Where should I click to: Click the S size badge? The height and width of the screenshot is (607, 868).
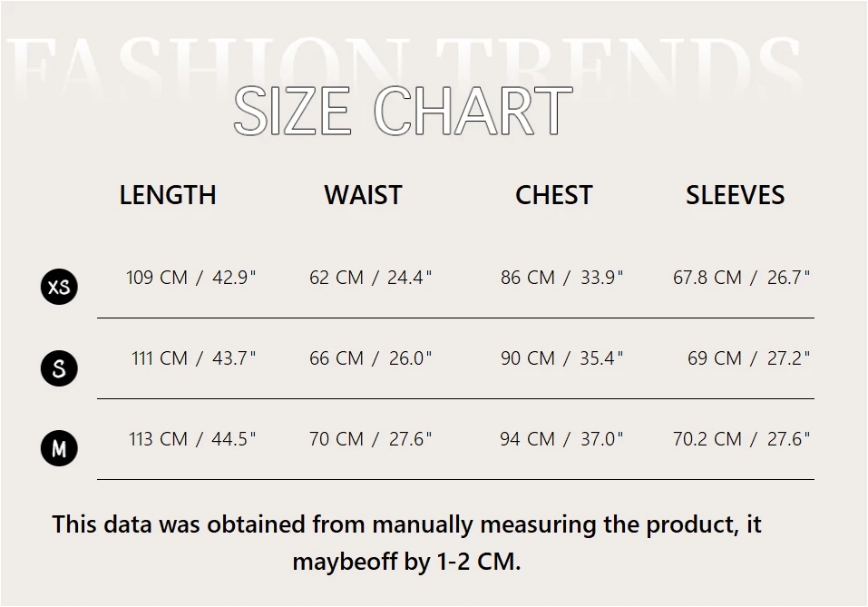[x=60, y=368]
